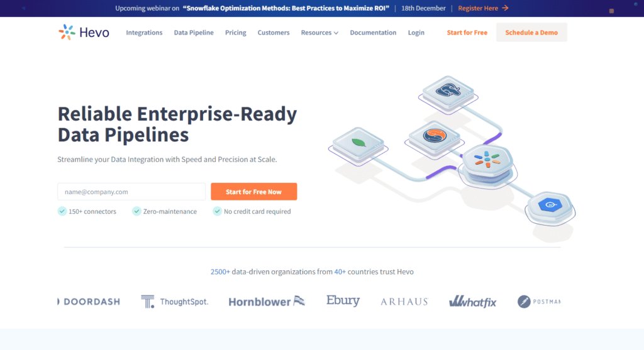Go to Data Pipeline page

click(194, 33)
